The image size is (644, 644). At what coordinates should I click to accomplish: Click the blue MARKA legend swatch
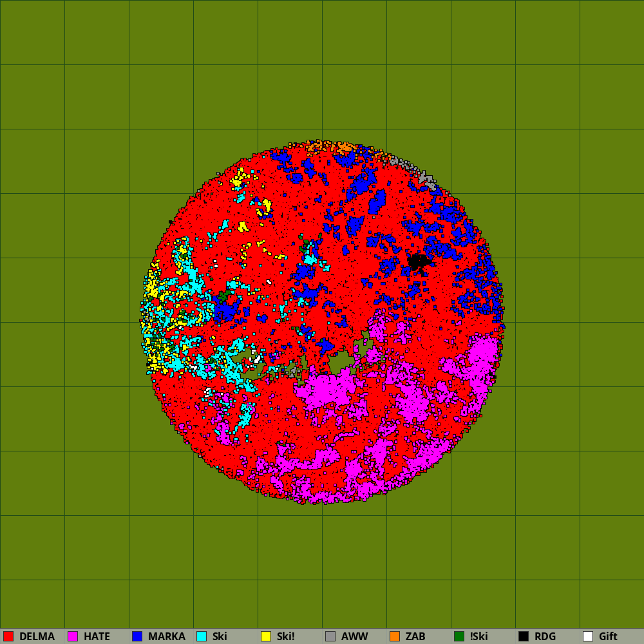137,636
